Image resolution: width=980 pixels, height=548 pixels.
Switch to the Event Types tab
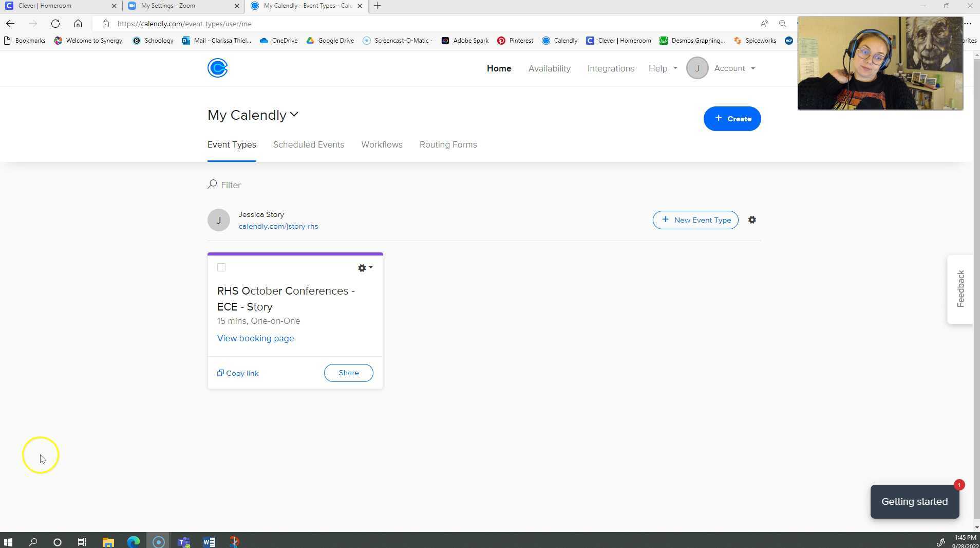click(x=232, y=145)
